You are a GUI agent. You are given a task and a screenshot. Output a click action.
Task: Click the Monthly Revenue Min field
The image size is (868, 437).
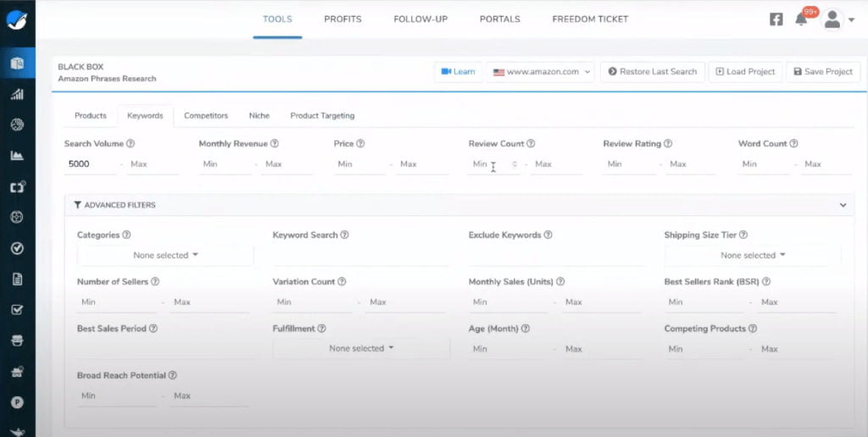tap(225, 164)
